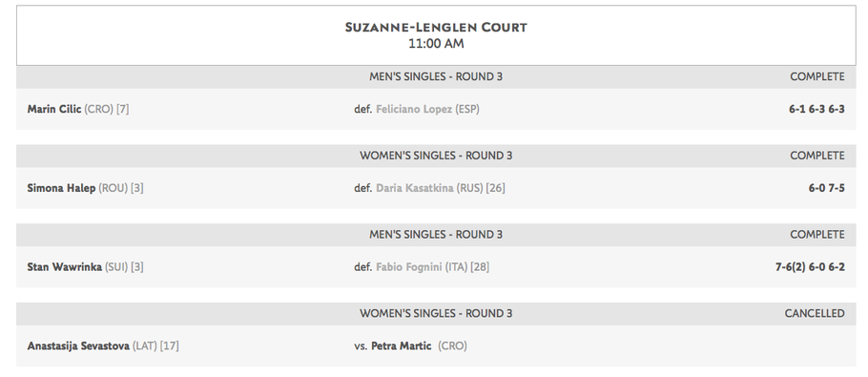The height and width of the screenshot is (377, 868).
Task: Open Anastasija Sevastova player link
Action: tap(78, 346)
